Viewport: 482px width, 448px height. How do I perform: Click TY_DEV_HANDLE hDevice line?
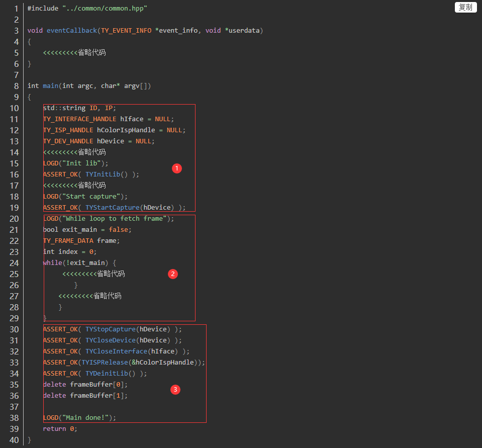coord(99,141)
